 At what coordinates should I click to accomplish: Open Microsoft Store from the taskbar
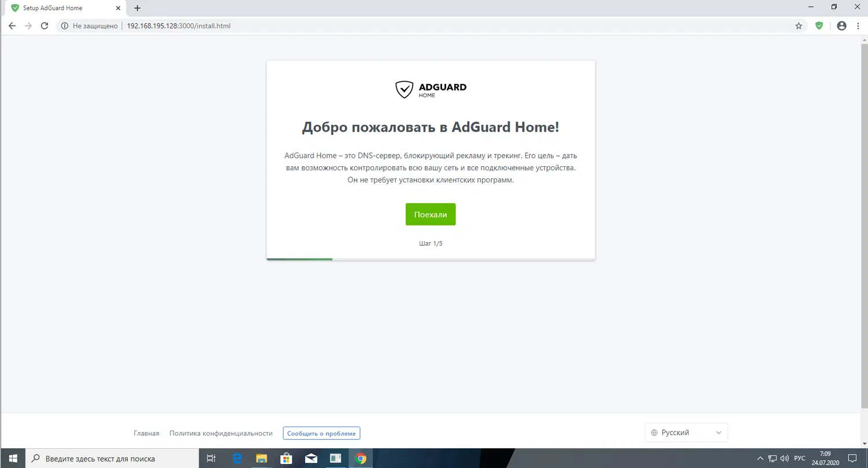tap(286, 458)
